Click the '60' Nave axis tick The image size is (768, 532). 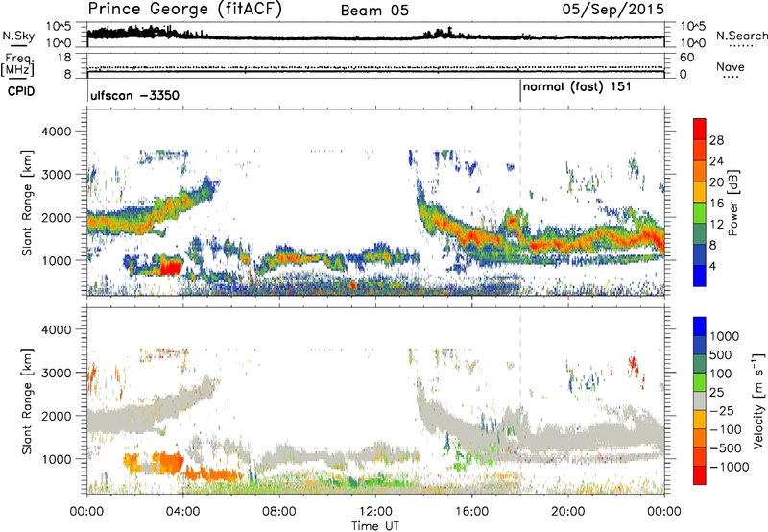687,58
